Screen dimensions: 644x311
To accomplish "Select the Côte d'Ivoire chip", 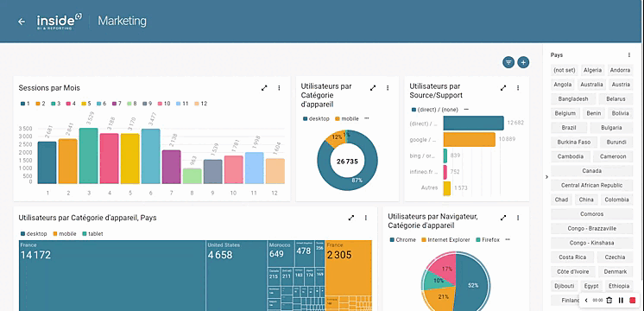I will pyautogui.click(x=573, y=271).
